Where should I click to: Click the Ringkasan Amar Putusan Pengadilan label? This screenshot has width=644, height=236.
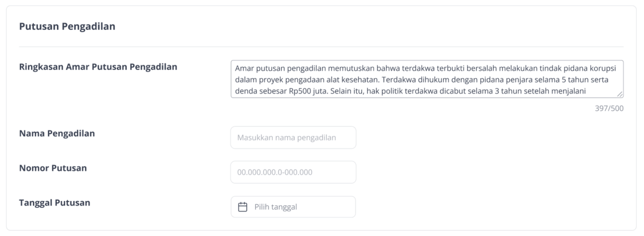pyautogui.click(x=98, y=67)
